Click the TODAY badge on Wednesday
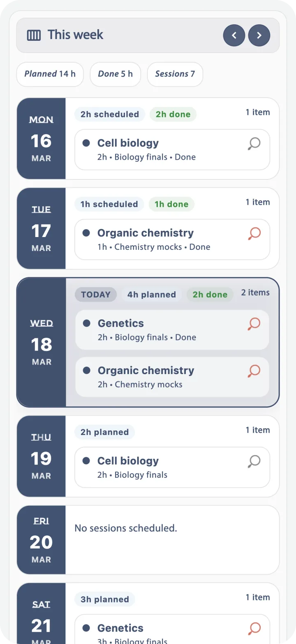The width and height of the screenshot is (296, 644). [x=96, y=295]
